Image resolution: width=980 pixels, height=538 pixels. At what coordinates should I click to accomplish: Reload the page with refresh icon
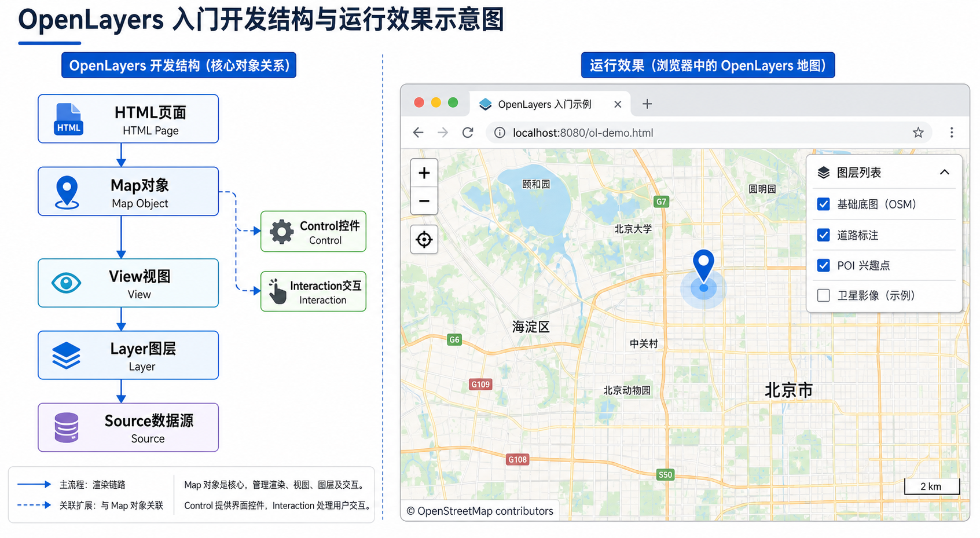coord(468,133)
